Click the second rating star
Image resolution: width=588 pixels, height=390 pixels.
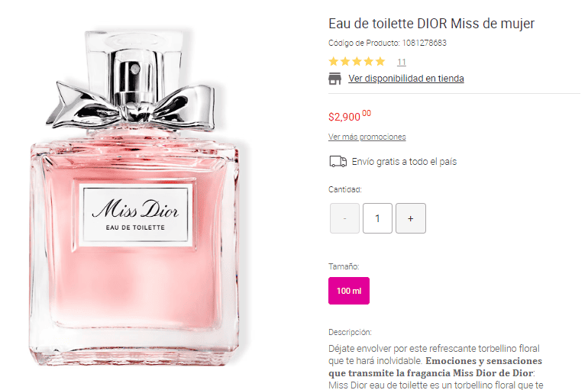(345, 62)
